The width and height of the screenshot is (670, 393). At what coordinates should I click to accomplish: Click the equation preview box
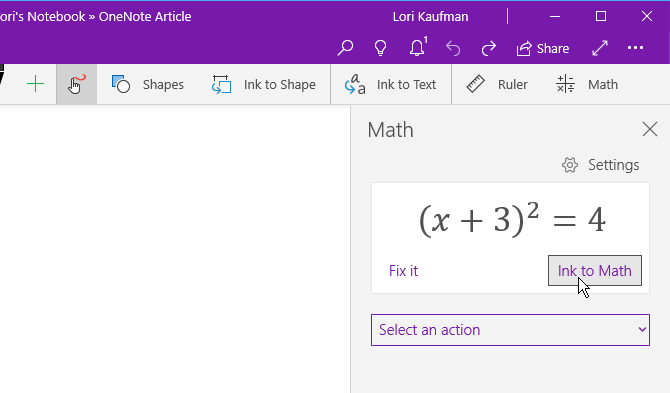(x=510, y=238)
